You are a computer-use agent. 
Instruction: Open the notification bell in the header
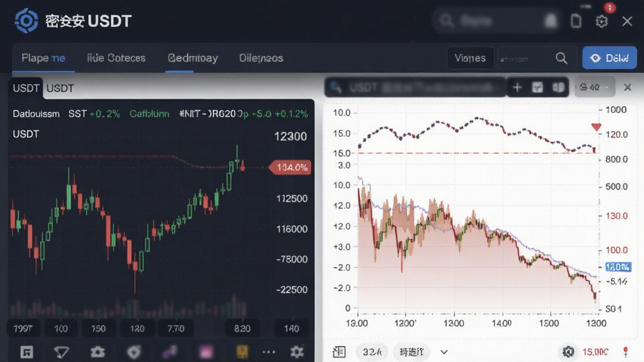pyautogui.click(x=551, y=21)
